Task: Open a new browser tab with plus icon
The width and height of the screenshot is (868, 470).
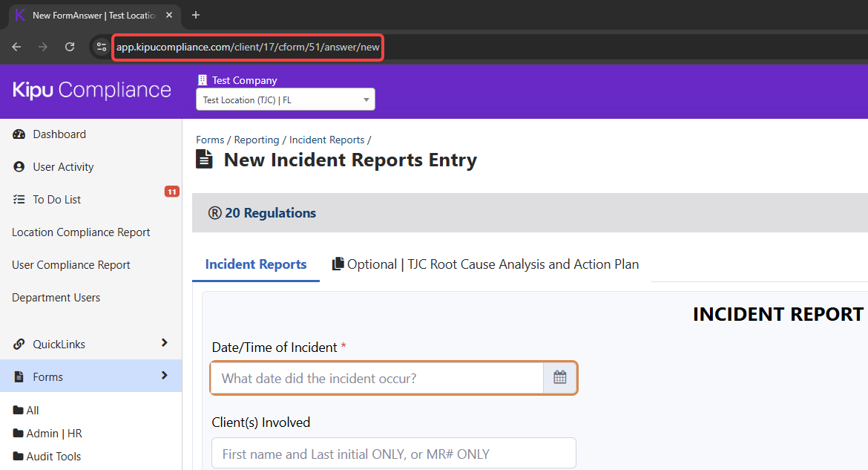Action: point(196,15)
